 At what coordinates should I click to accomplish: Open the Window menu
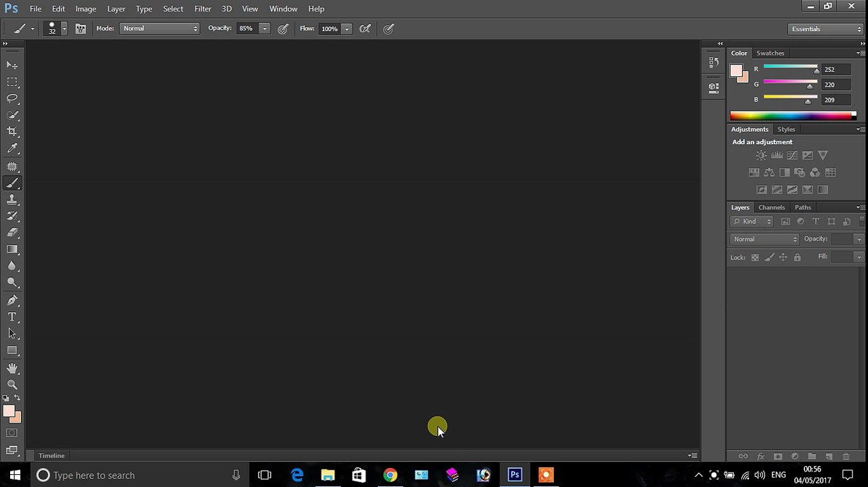pos(283,9)
